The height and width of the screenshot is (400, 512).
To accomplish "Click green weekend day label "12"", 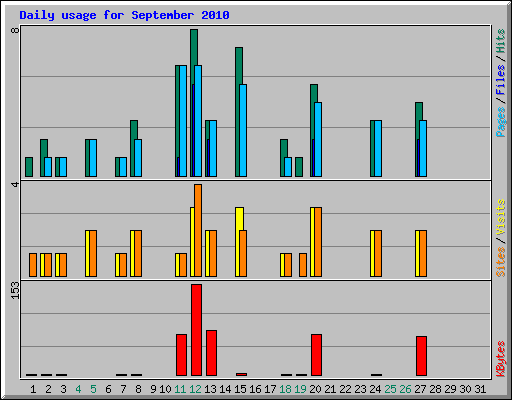I will click(x=195, y=389).
